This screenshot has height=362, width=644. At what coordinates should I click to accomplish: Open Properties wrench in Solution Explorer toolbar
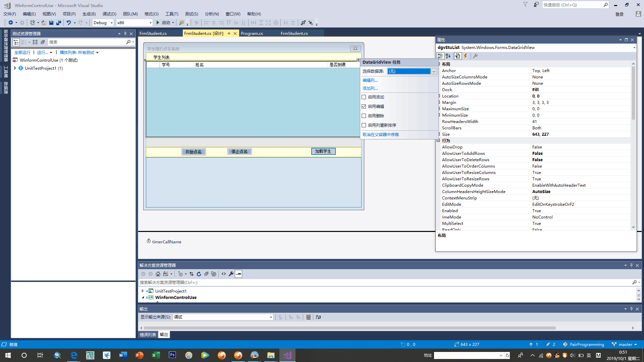(231, 274)
